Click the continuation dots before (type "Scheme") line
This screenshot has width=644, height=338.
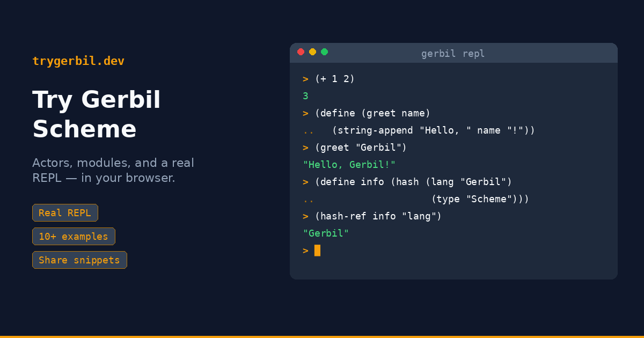coord(308,200)
